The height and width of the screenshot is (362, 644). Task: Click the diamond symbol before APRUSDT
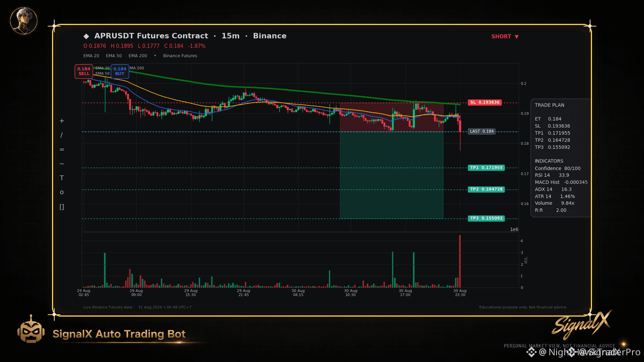point(86,36)
